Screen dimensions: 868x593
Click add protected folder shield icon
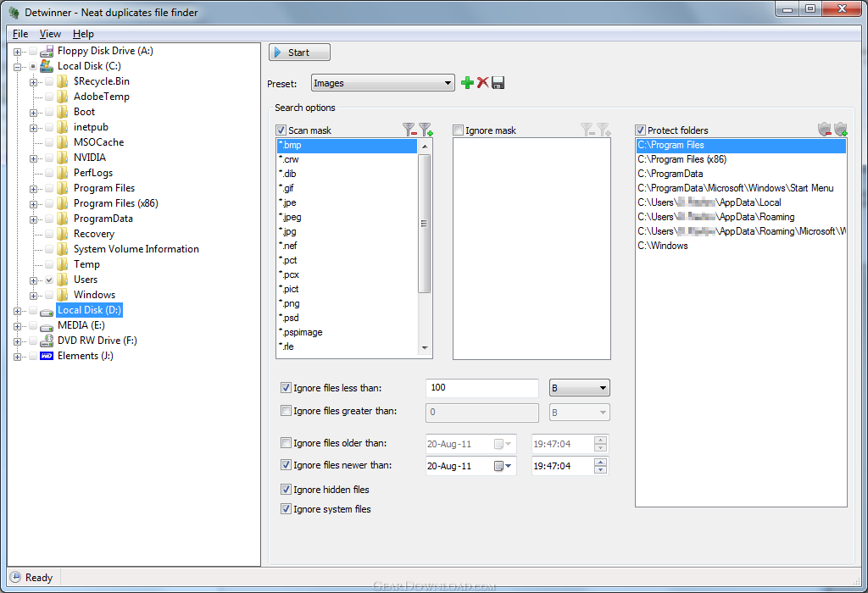[x=840, y=130]
